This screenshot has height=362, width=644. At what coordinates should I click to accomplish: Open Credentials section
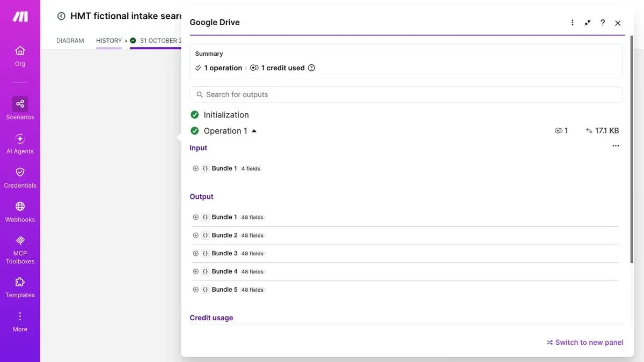[x=20, y=178]
